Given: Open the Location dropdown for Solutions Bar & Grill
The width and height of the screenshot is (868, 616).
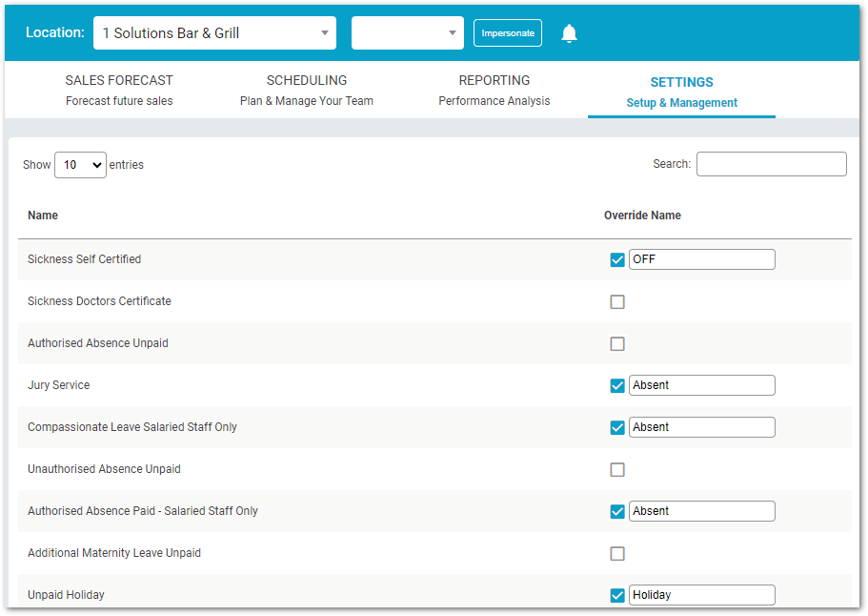Looking at the screenshot, I should (x=214, y=32).
